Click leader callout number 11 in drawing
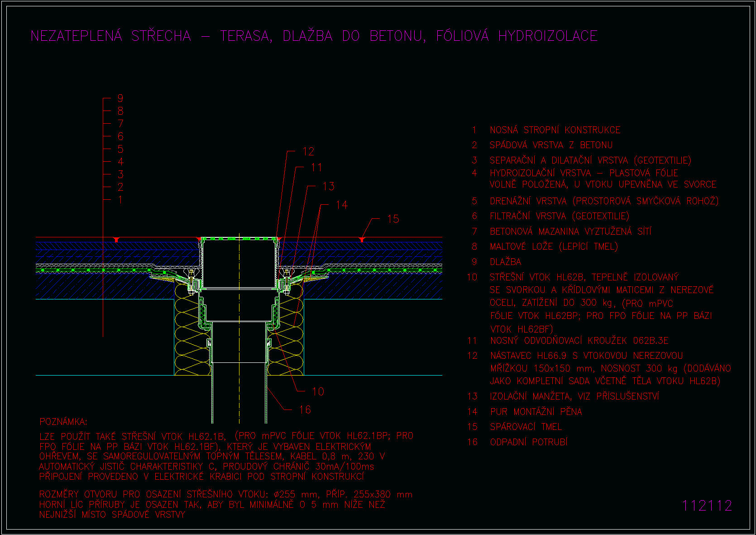Screen dimensions: 756x535 (316, 168)
